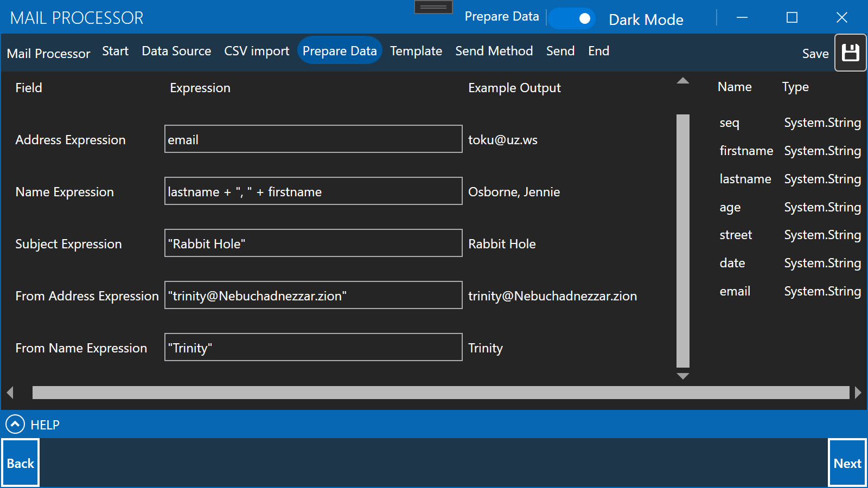The width and height of the screenshot is (868, 488).
Task: Click the Next button
Action: tap(847, 463)
